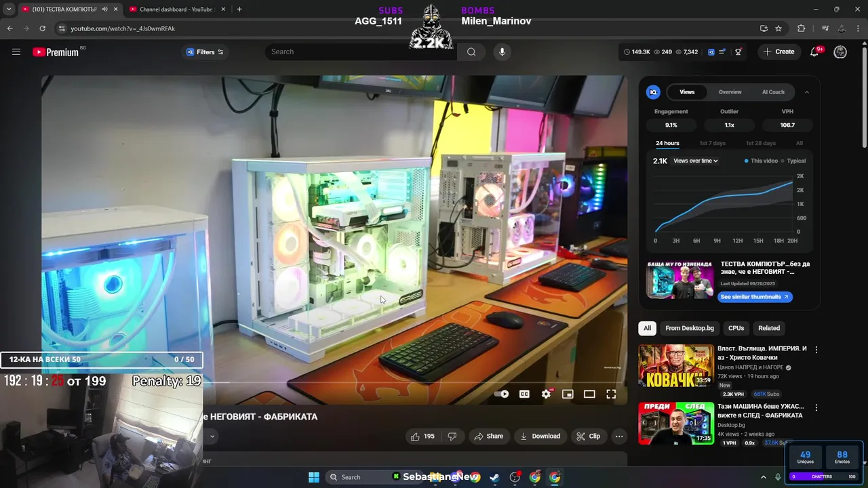Open Chrome three-dot menu
Screen dimensions: 868x488
coord(859,28)
